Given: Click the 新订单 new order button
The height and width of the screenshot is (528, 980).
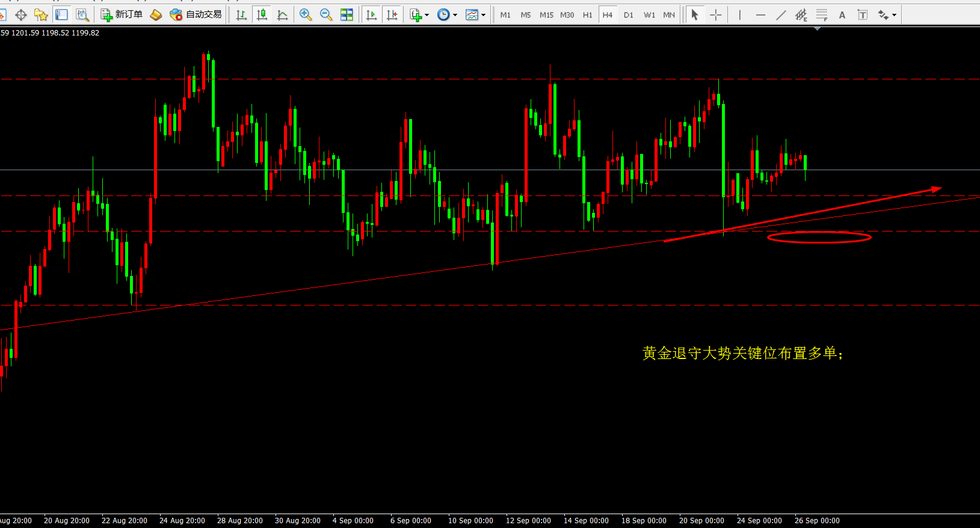Looking at the screenshot, I should (122, 14).
